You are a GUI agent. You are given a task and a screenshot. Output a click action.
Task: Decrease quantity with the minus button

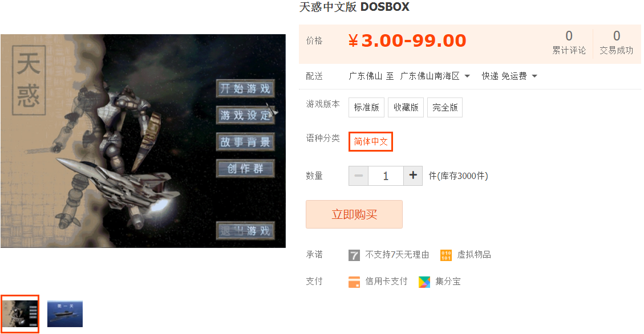[359, 176]
